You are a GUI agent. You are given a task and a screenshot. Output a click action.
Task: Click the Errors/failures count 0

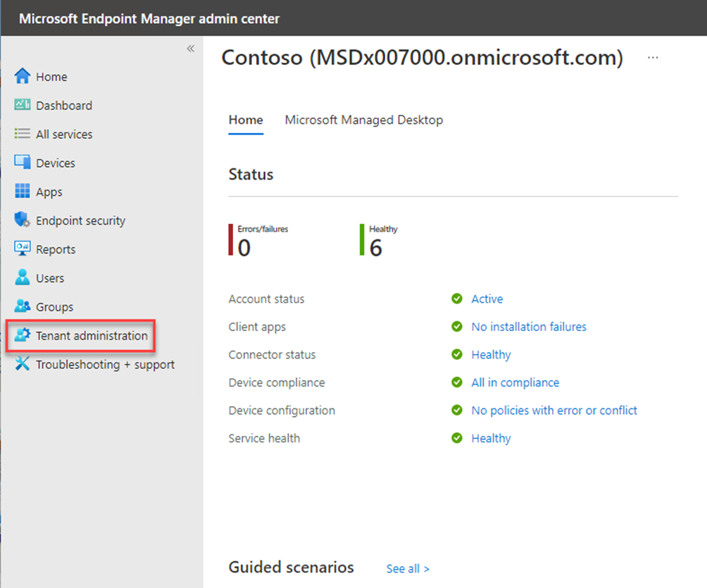244,248
